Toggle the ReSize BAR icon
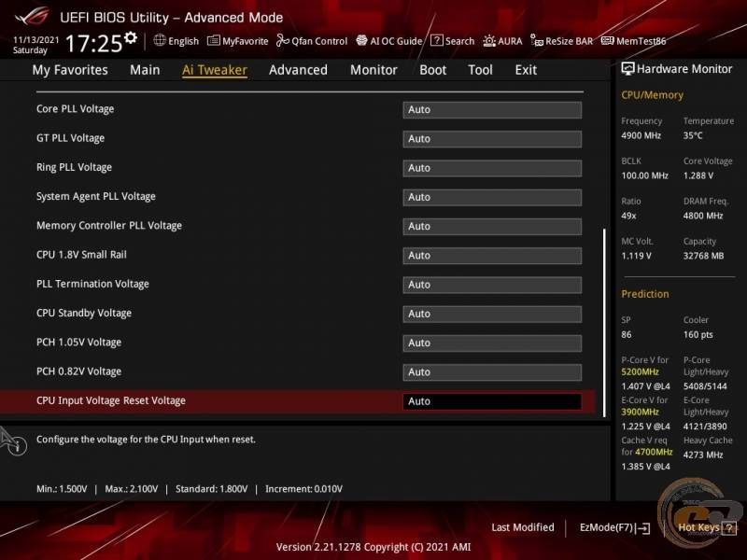The width and height of the screenshot is (747, 560). (x=537, y=41)
